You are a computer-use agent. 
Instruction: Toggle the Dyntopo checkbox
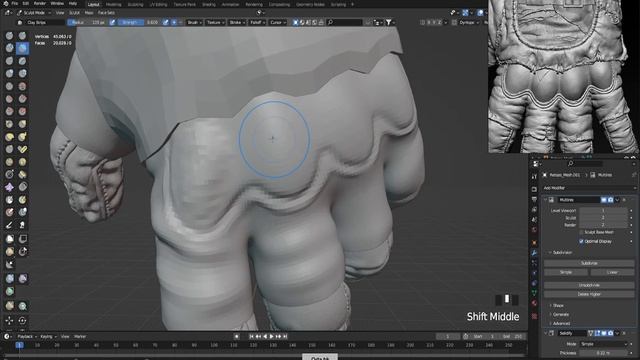(454, 22)
